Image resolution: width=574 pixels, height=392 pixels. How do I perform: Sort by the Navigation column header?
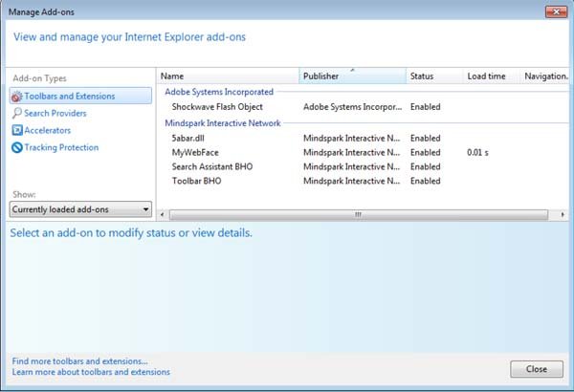(x=545, y=76)
